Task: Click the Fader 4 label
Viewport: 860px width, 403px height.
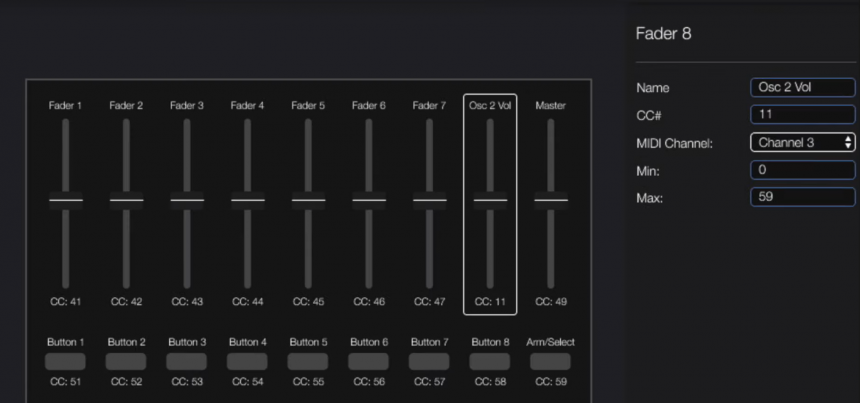Action: coord(247,105)
